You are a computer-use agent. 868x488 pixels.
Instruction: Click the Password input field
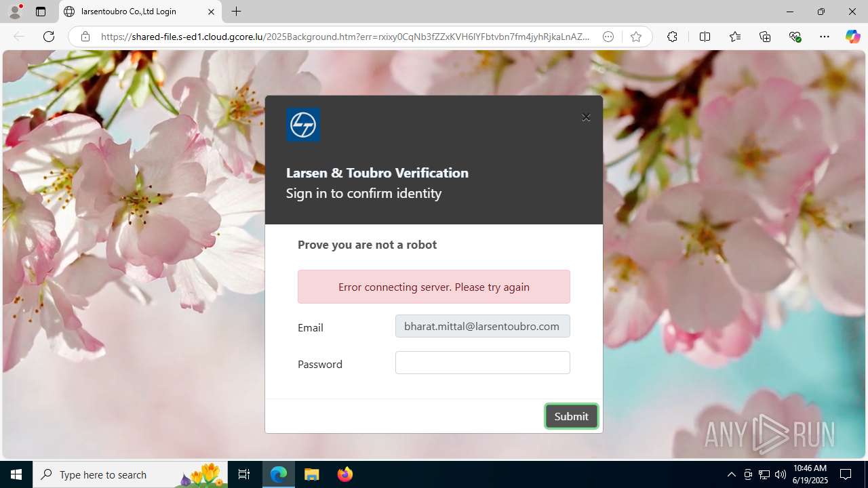482,363
